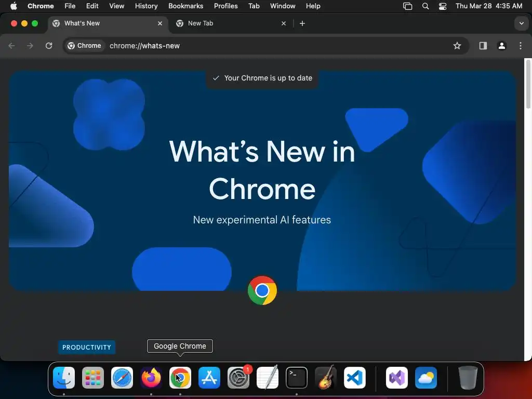Open System Settings from the Dock
The image size is (532, 399).
238,378
